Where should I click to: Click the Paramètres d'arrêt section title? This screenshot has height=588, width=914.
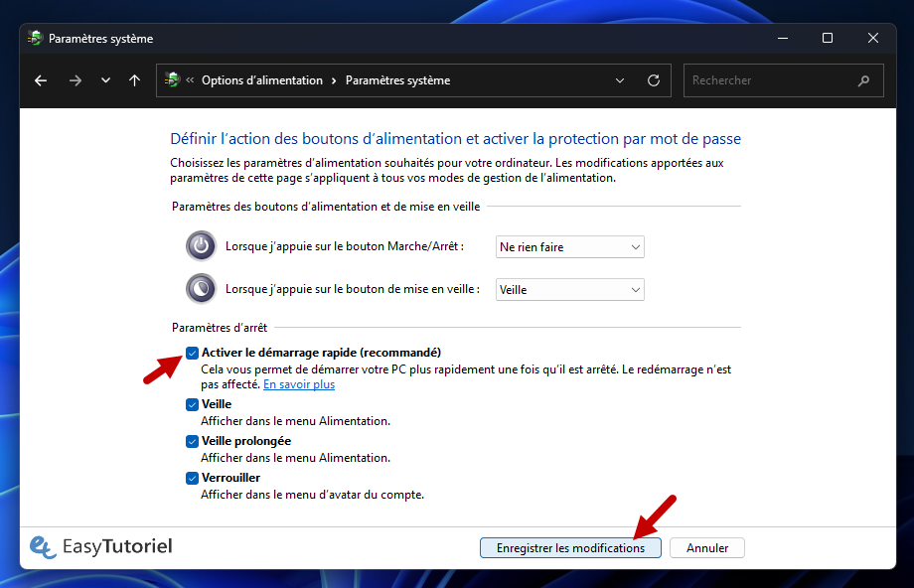click(220, 328)
